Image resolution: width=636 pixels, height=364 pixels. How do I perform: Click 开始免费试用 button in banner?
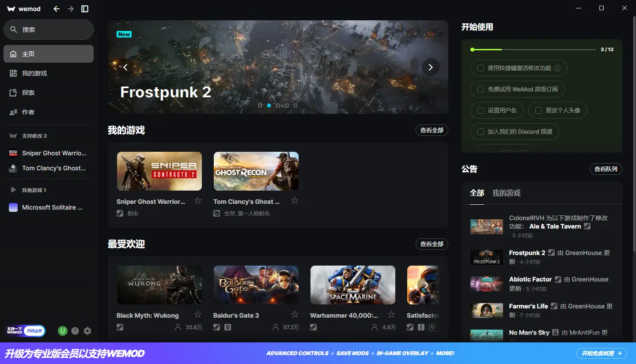click(x=601, y=353)
